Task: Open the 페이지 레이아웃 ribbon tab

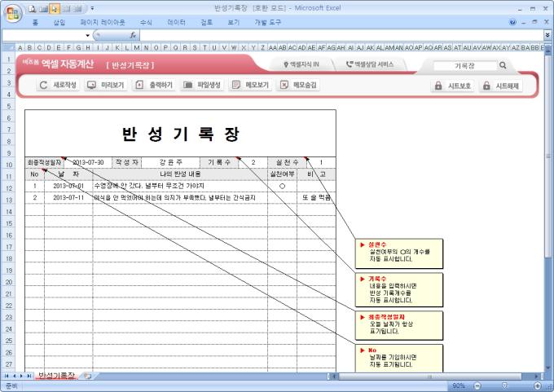Action: coord(103,23)
